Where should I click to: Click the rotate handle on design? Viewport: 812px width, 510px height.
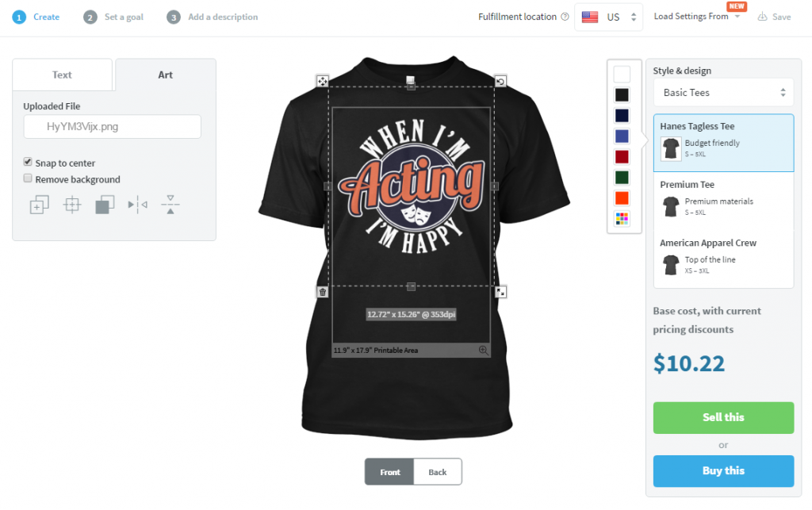point(500,81)
